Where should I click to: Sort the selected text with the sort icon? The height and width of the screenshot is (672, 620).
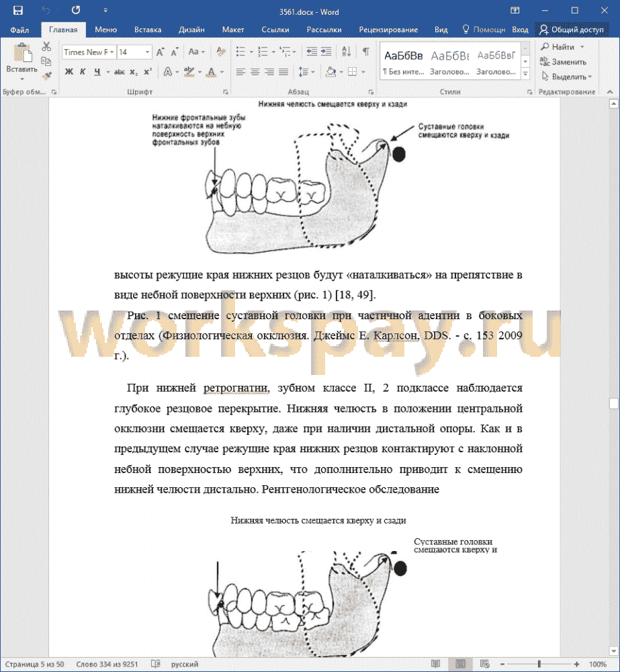tap(346, 52)
